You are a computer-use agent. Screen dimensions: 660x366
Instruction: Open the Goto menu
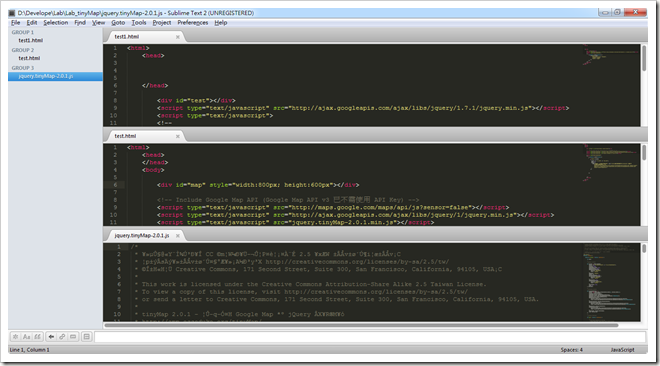[118, 23]
